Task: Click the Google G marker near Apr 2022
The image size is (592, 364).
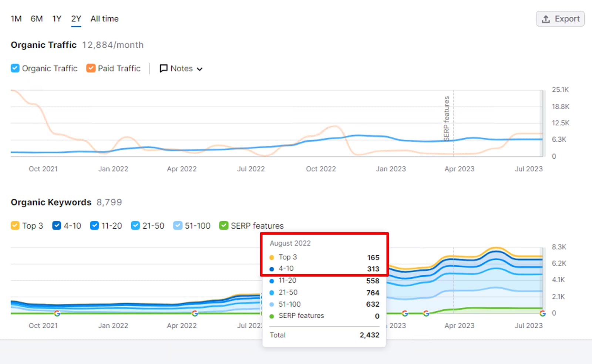Action: pos(195,313)
